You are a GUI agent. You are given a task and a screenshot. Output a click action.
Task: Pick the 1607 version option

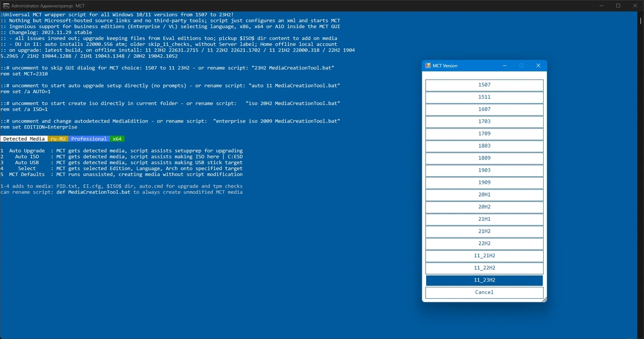484,110
